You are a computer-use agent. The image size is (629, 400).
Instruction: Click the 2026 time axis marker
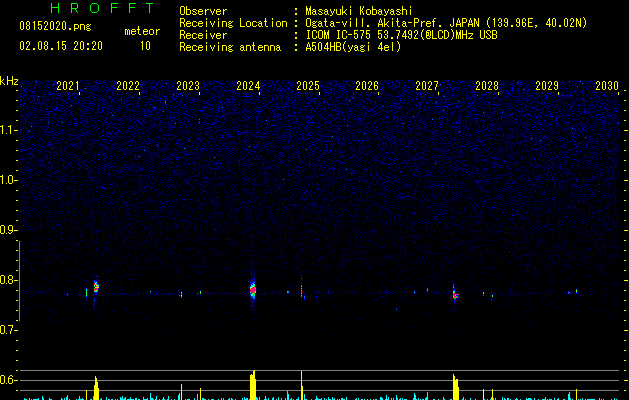367,85
